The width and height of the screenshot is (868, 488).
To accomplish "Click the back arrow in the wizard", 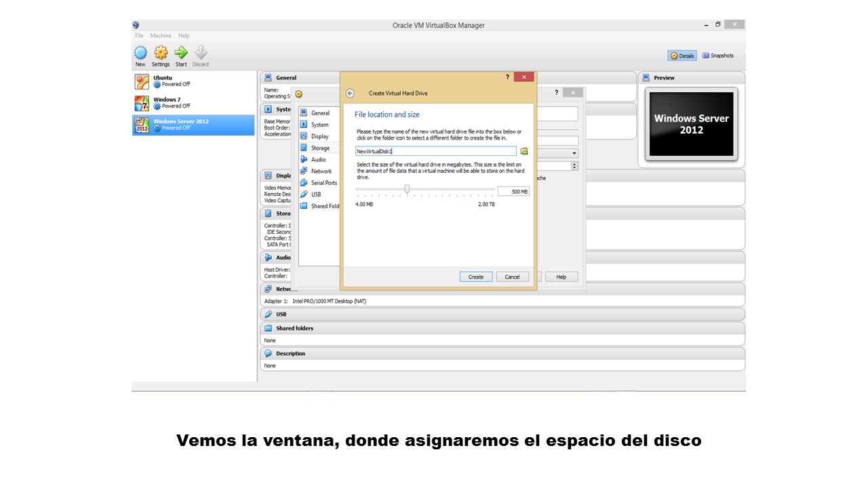I will point(350,94).
